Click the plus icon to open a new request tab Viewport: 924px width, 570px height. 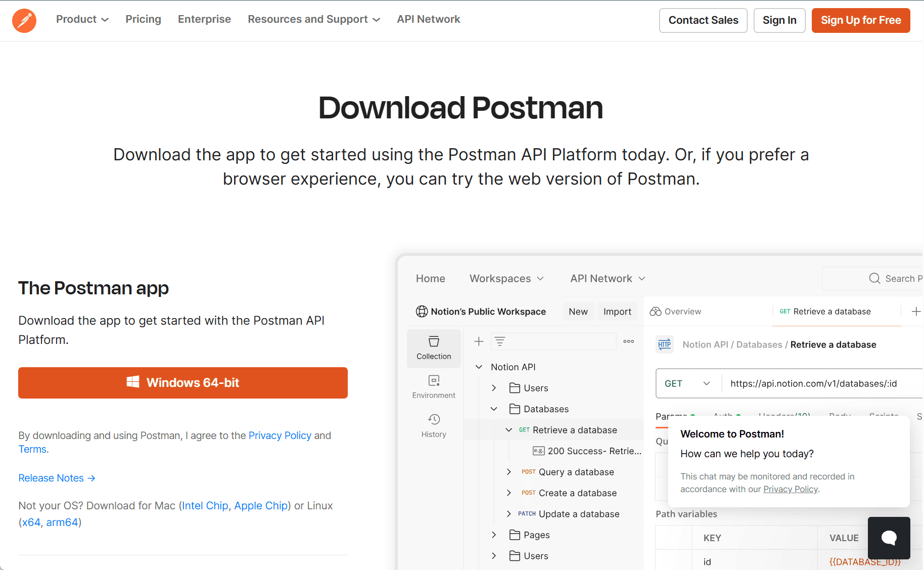point(916,311)
